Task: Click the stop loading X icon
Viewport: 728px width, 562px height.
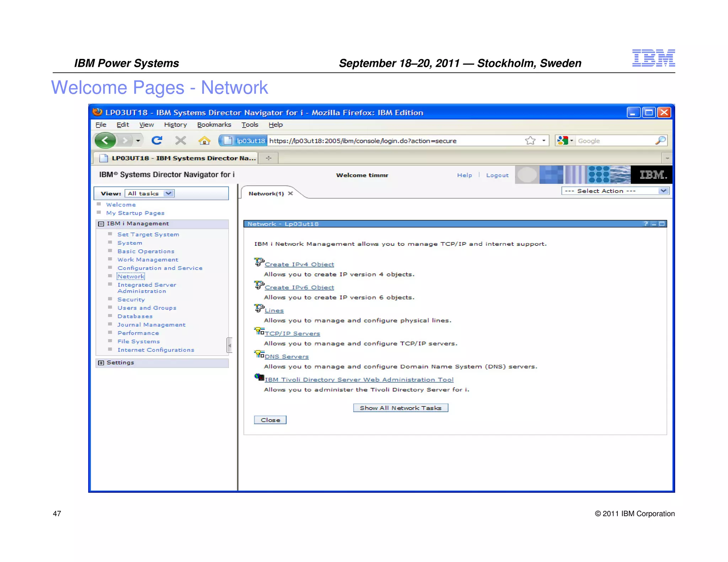Action: 181,141
